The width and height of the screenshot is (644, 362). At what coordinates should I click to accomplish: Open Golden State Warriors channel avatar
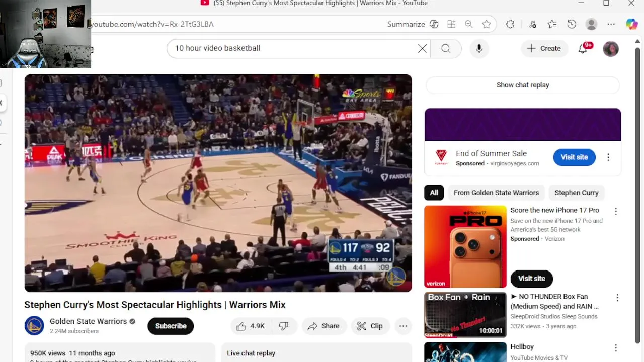pyautogui.click(x=34, y=326)
